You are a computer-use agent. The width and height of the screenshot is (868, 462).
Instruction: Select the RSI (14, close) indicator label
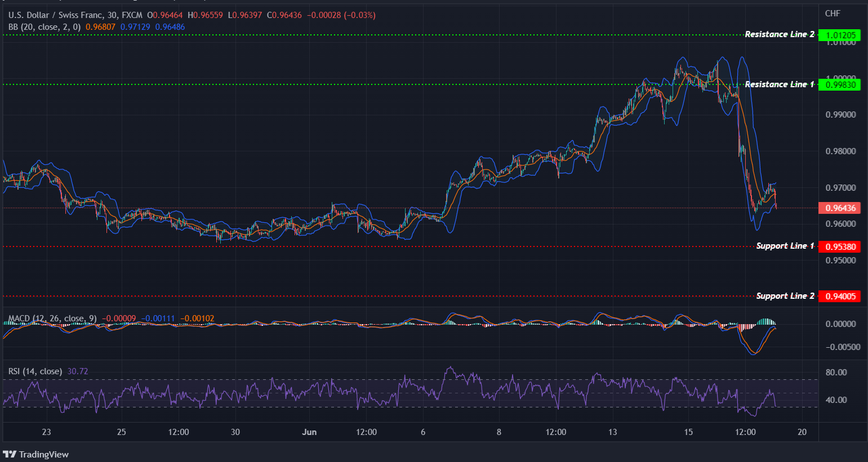(x=34, y=371)
